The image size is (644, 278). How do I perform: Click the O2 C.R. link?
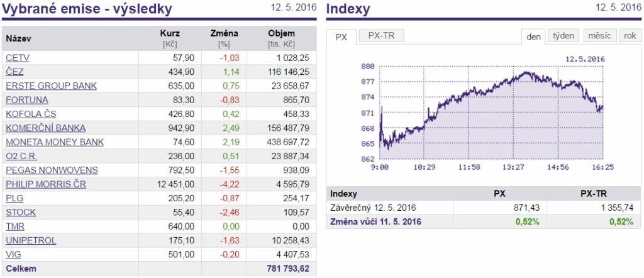coord(22,156)
